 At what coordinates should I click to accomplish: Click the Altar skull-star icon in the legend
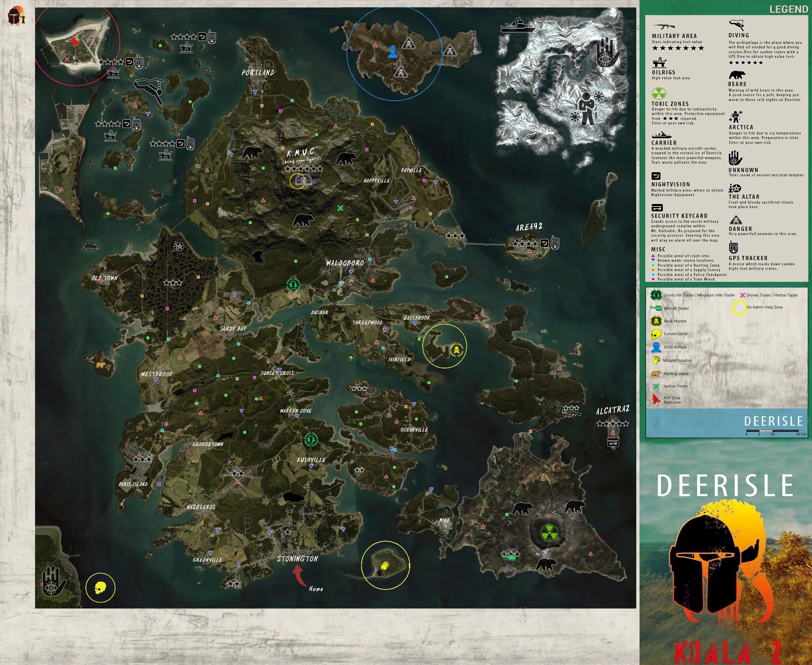(x=736, y=188)
